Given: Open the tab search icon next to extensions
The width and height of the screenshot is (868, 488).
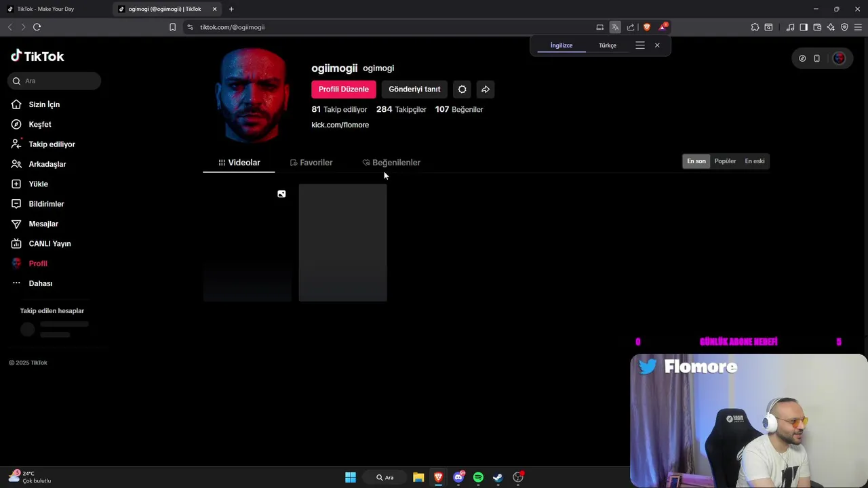Looking at the screenshot, I should pos(768,27).
